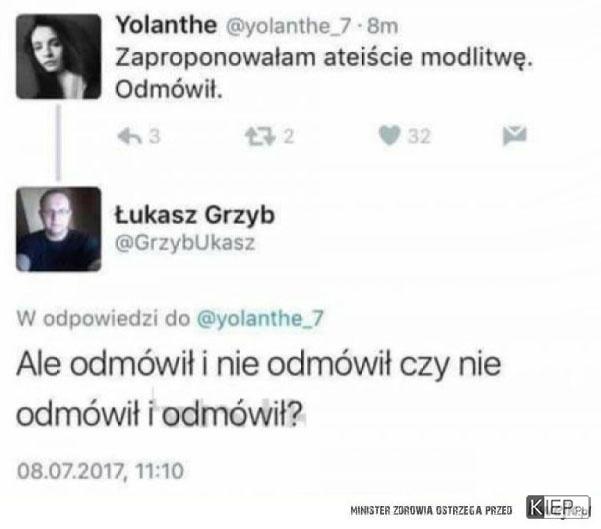Open Łukasz Grzyb's profile picture
This screenshot has width=601, height=529.
(59, 229)
